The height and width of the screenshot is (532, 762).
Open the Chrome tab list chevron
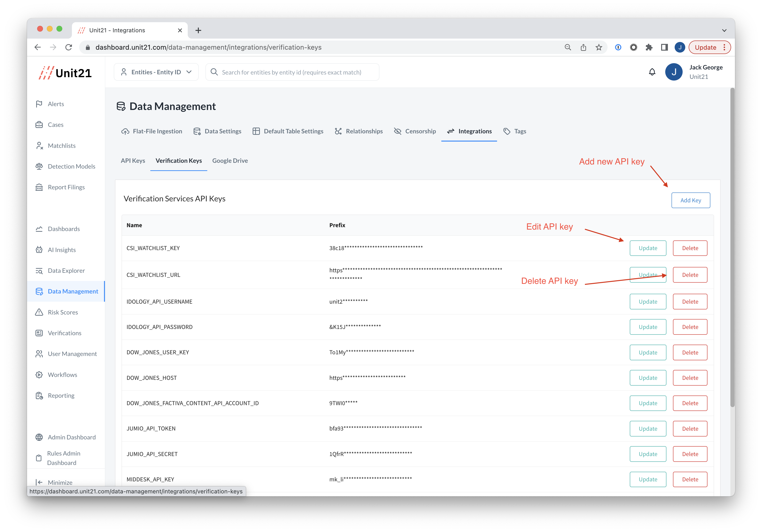point(724,30)
